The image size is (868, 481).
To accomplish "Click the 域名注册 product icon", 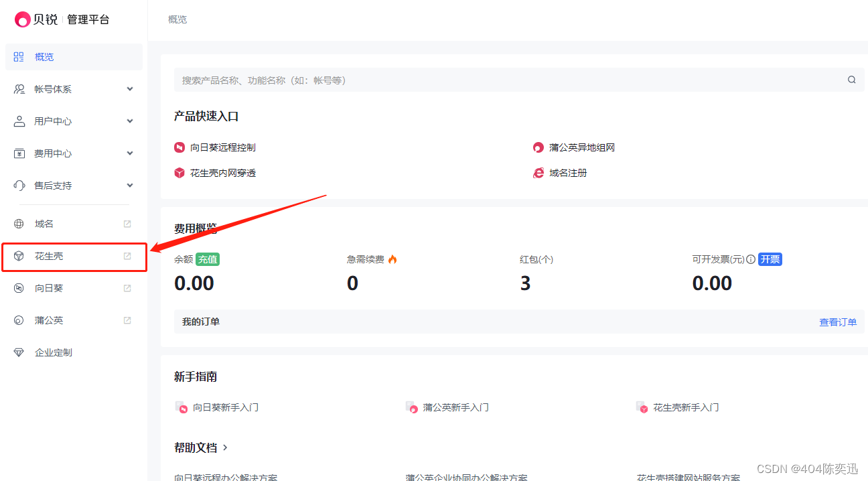I will click(538, 173).
